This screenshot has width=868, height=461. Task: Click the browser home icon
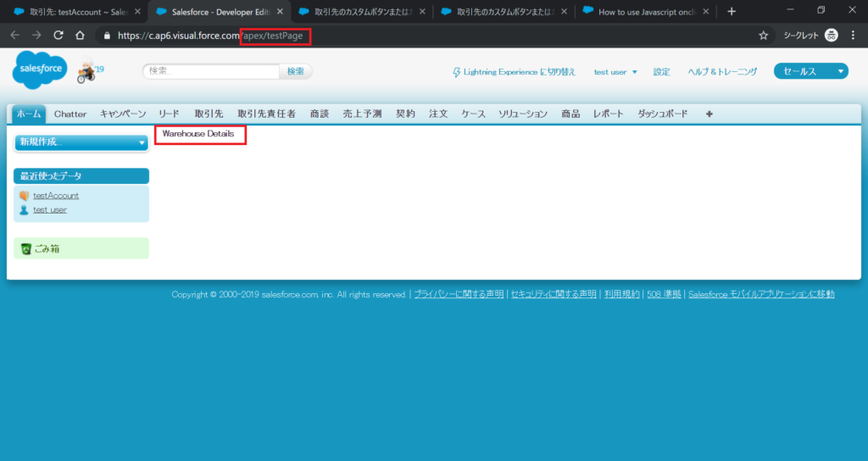80,36
